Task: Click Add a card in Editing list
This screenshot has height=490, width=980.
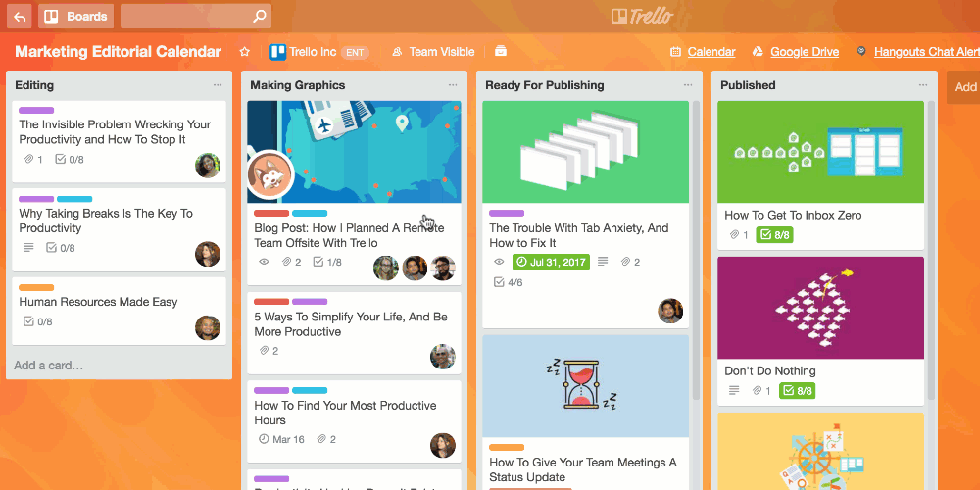Action: pos(49,366)
